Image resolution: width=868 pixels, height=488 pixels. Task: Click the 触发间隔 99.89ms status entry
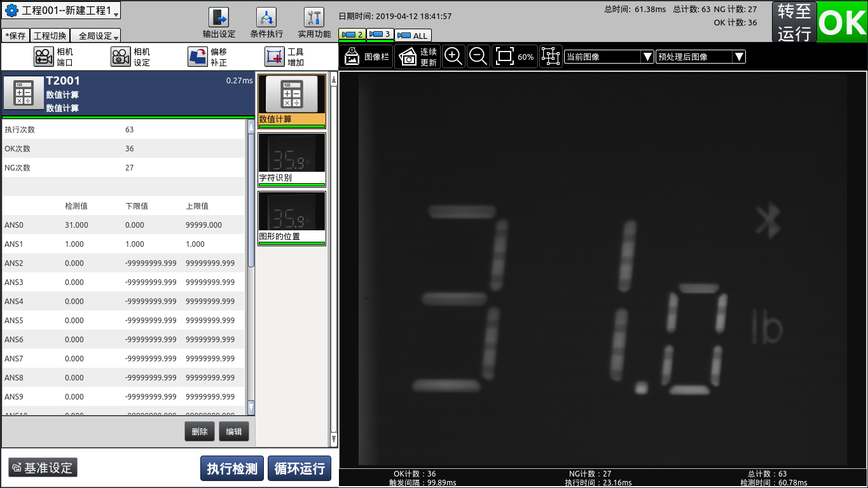[x=423, y=483]
